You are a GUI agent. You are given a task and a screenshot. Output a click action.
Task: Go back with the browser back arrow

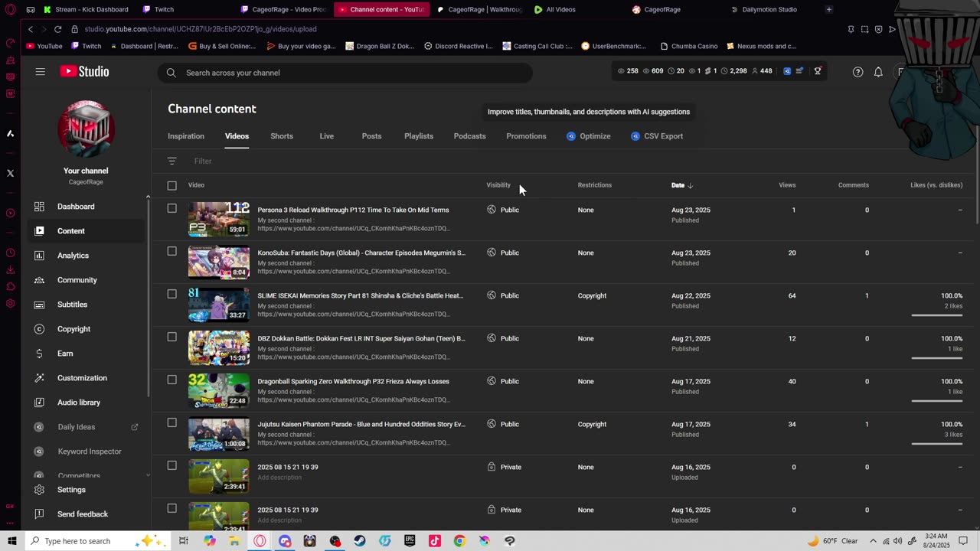[30, 29]
